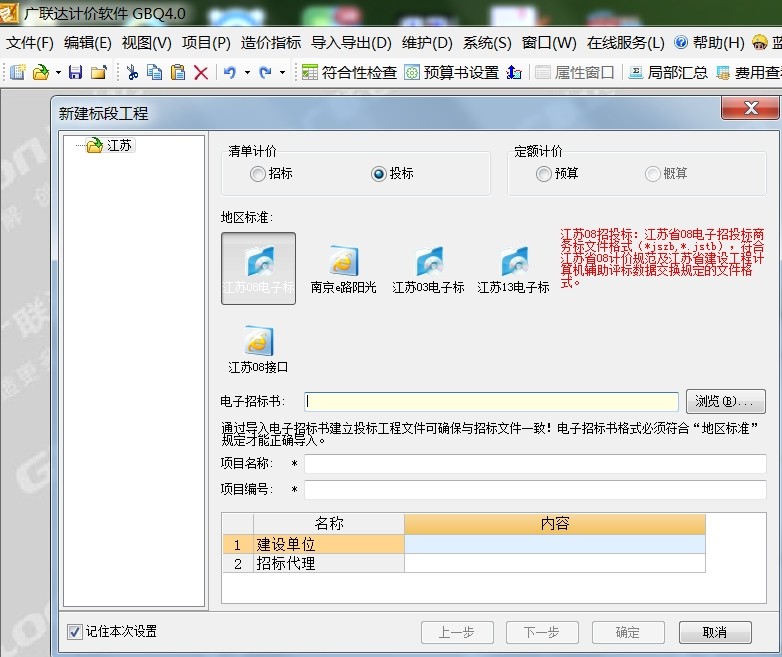Click the 名称 column header
This screenshot has height=657, width=782.
coord(329,524)
